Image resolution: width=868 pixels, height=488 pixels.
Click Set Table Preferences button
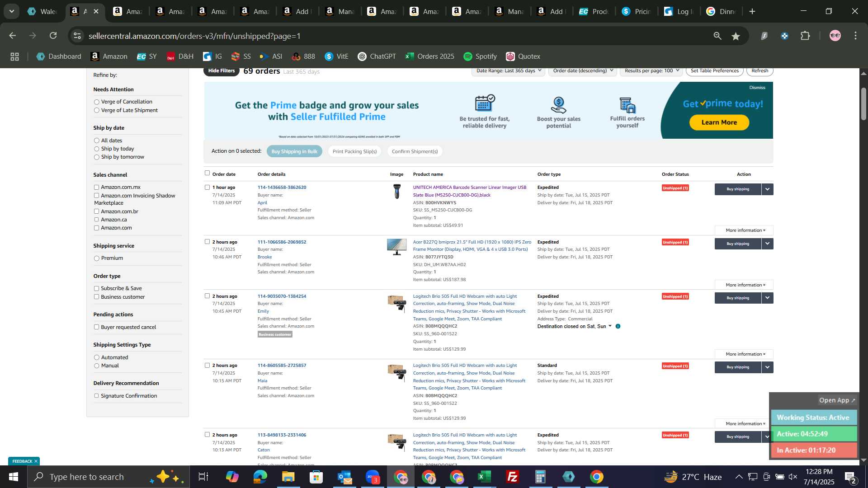pos(714,71)
